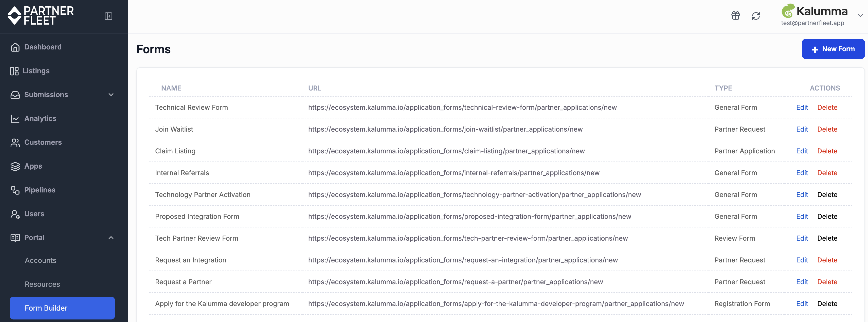Viewport: 868px width, 322px height.
Task: Delete the Claim Listing form
Action: 827,151
